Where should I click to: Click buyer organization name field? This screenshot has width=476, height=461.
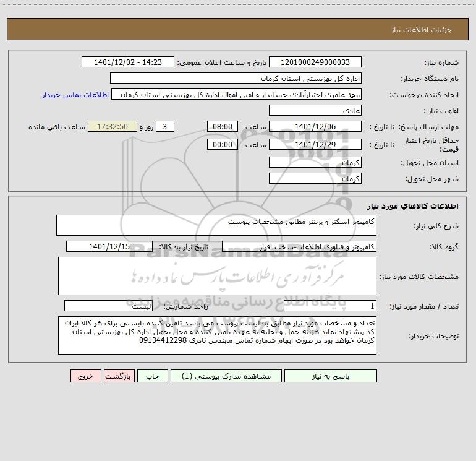tap(236, 78)
